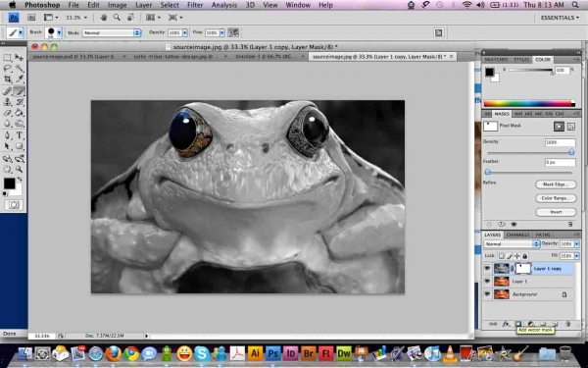Open the brush Opacity slider arrow
Image resolution: width=588 pixels, height=368 pixels.
[x=185, y=32]
